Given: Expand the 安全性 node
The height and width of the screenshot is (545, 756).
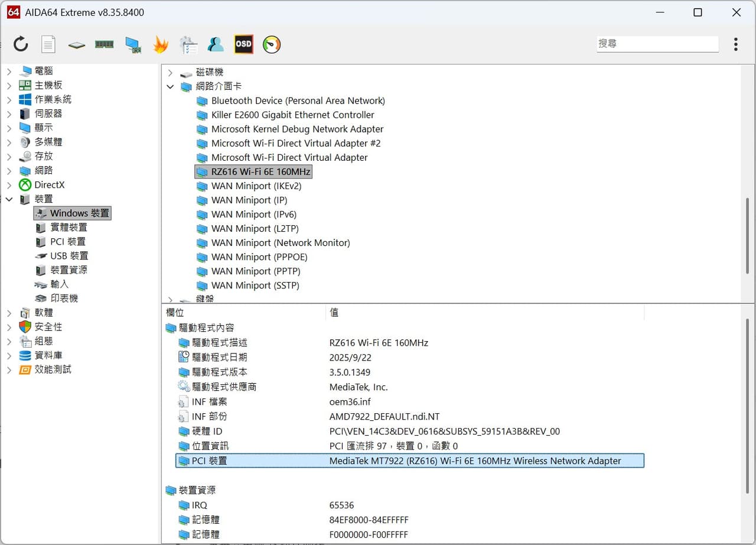Looking at the screenshot, I should tap(9, 327).
